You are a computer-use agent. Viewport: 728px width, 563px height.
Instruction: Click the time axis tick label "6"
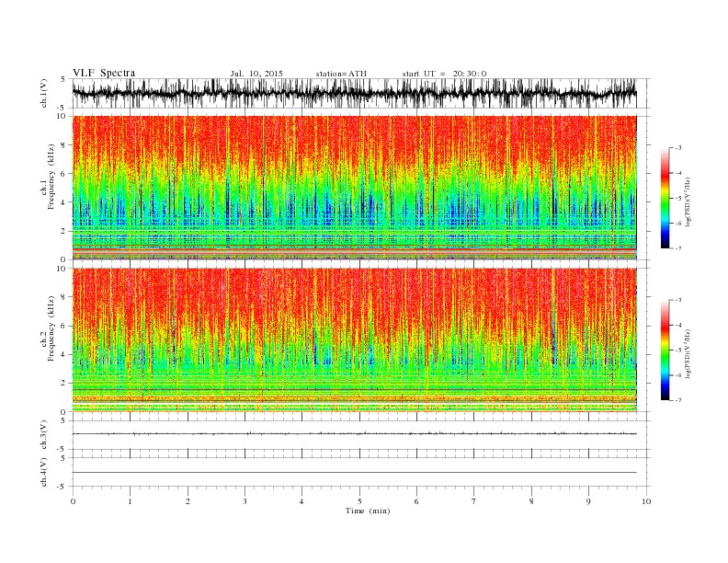click(416, 501)
